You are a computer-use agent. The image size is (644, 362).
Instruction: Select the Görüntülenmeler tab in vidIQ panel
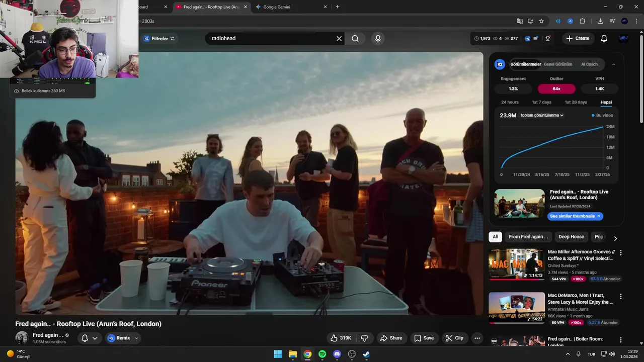coord(525,64)
